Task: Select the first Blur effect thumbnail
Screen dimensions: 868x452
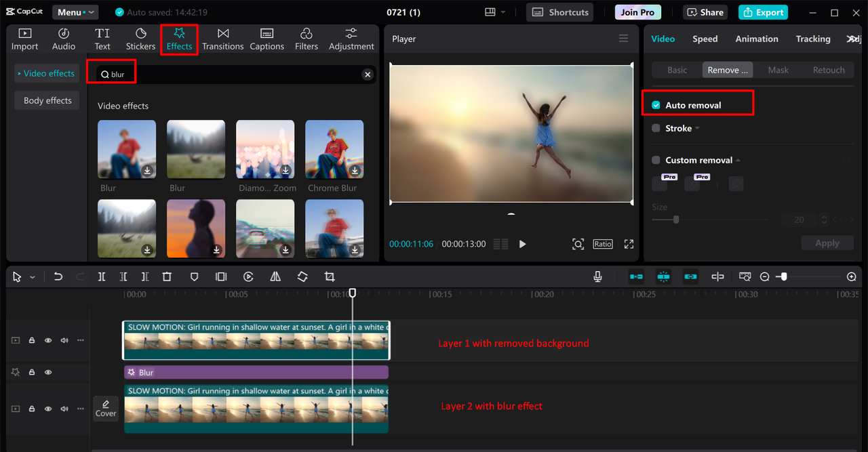Action: (127, 149)
